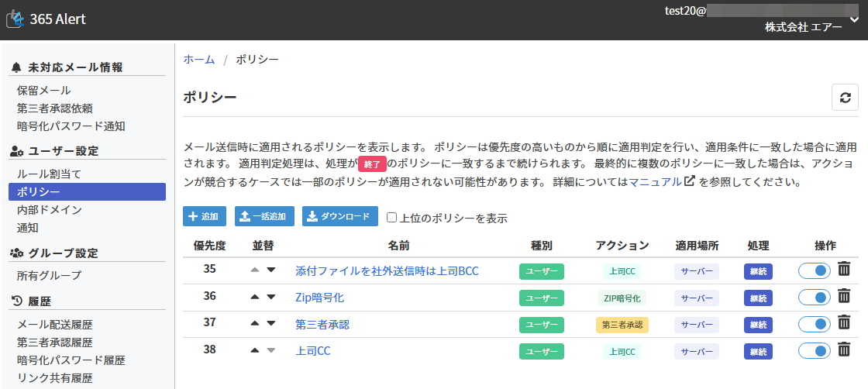Go to ホーム via the breadcrumb
This screenshot has width=868, height=389.
pyautogui.click(x=199, y=60)
